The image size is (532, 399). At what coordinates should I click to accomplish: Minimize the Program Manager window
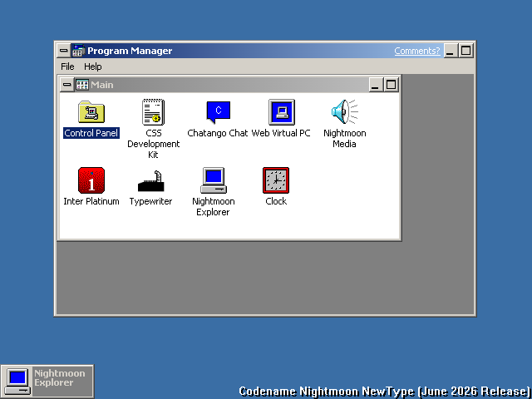tap(451, 51)
